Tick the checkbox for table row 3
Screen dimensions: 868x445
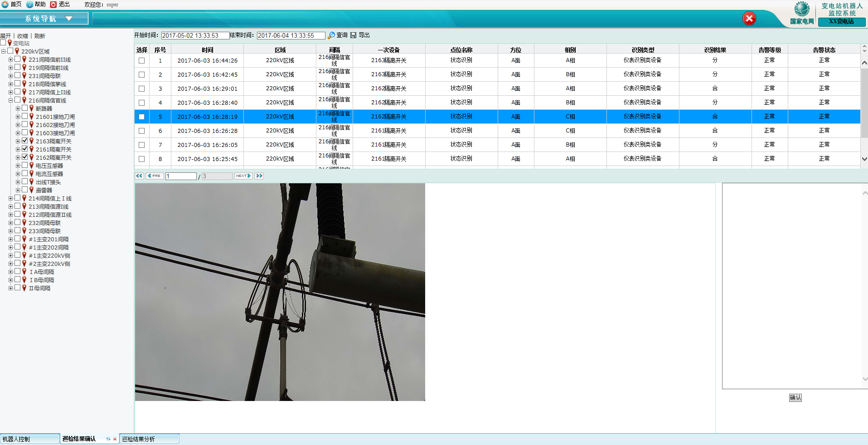pyautogui.click(x=142, y=89)
